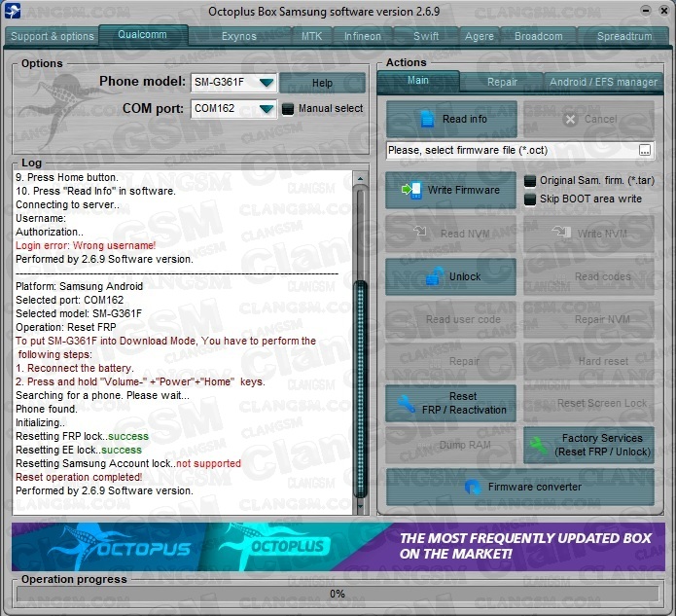Click the Log scroll down arrow

tap(360, 506)
